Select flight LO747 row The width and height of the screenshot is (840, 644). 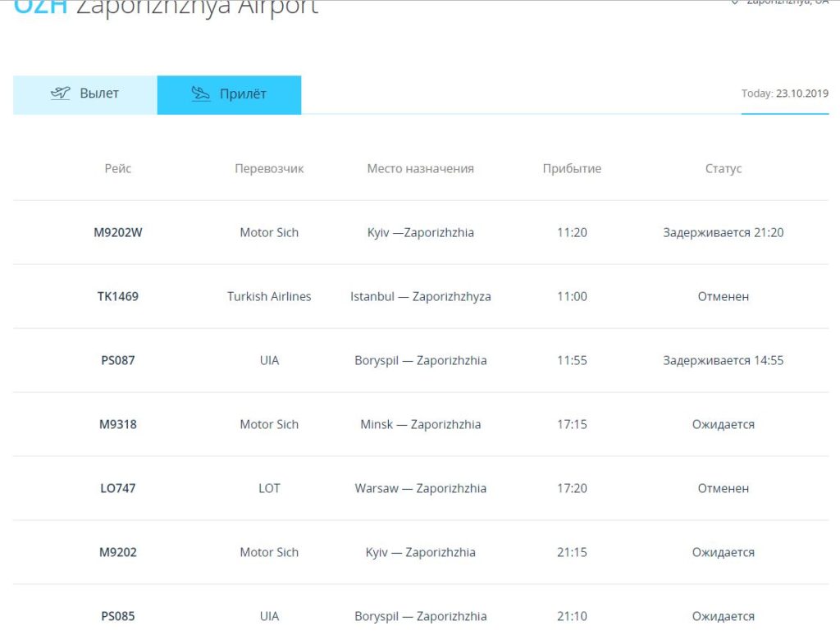point(118,488)
